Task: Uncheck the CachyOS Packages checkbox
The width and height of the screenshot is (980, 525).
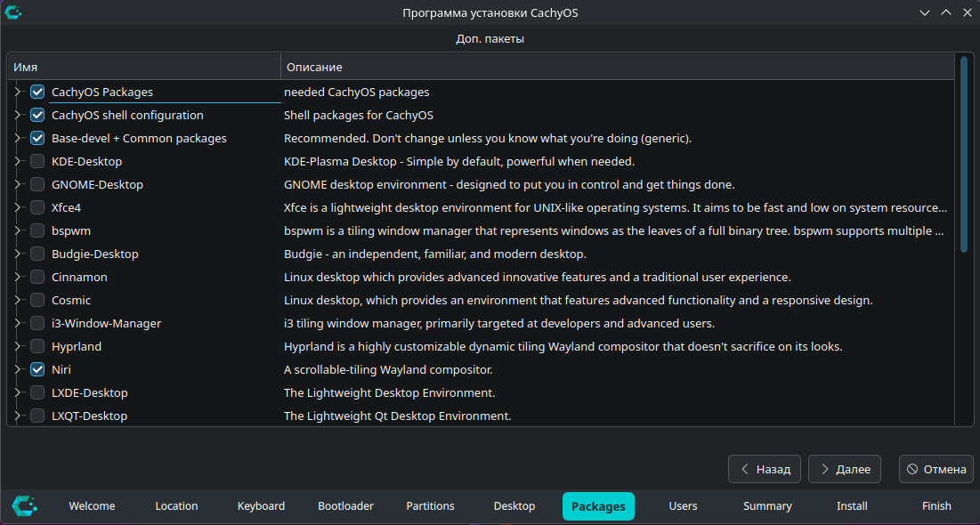Action: (37, 92)
